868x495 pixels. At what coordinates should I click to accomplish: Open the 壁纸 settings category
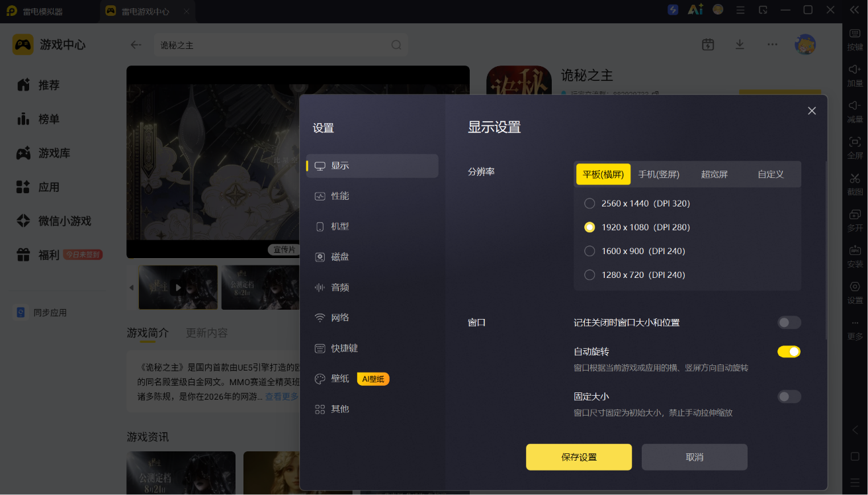[x=372, y=379]
